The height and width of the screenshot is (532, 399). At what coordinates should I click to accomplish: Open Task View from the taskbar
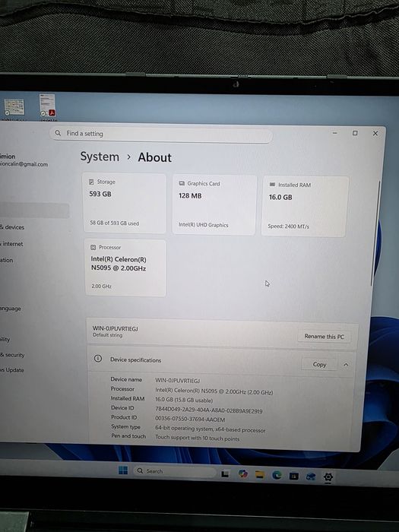(225, 473)
